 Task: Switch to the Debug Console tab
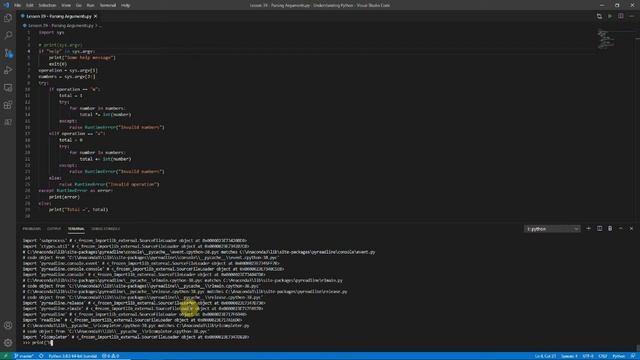(x=106, y=229)
